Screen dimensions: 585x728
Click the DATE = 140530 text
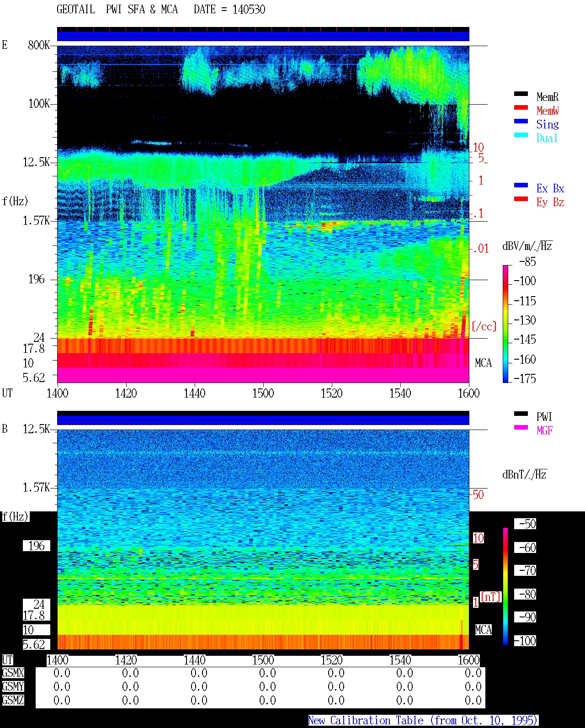tap(229, 9)
